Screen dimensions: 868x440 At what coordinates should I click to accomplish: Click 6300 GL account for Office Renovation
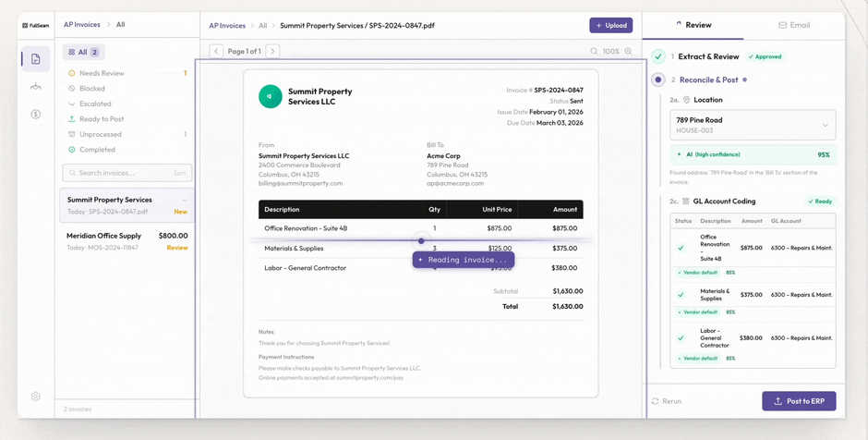click(802, 248)
